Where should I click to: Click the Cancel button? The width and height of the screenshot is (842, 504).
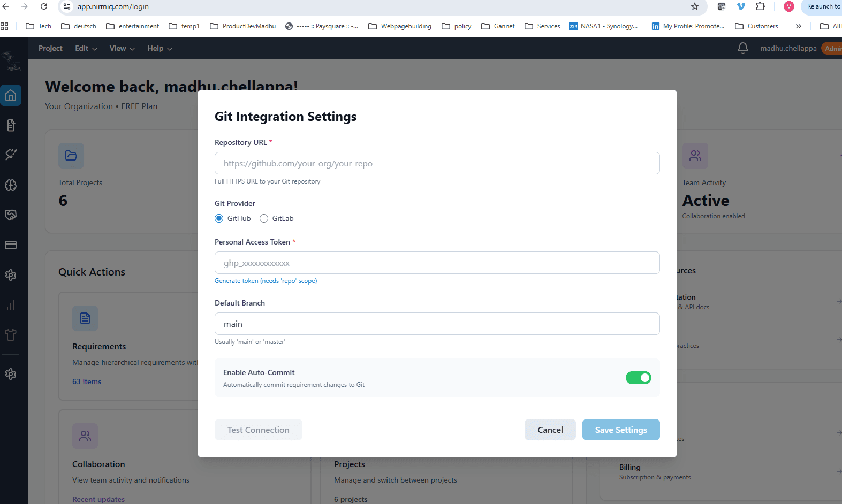[550, 430]
